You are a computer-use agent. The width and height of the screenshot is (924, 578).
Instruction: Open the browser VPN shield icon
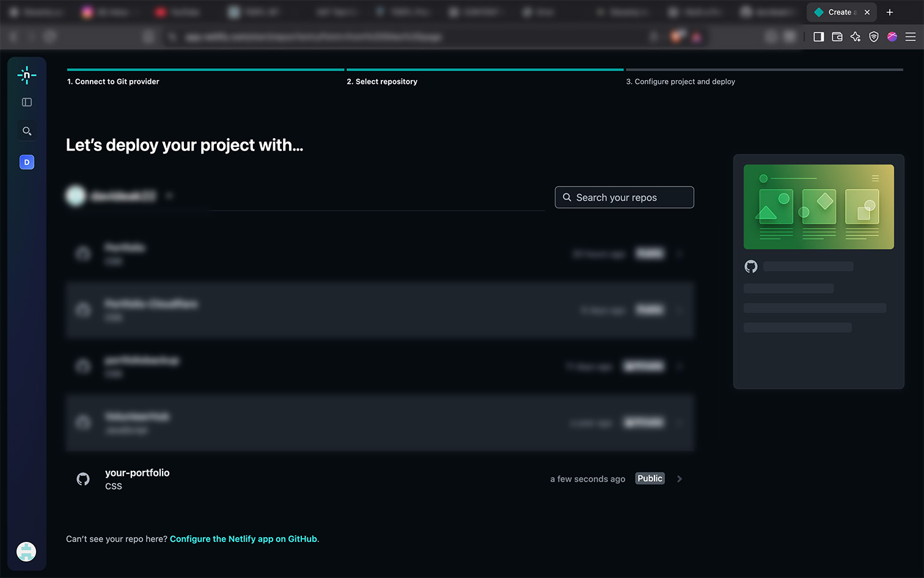pos(874,37)
